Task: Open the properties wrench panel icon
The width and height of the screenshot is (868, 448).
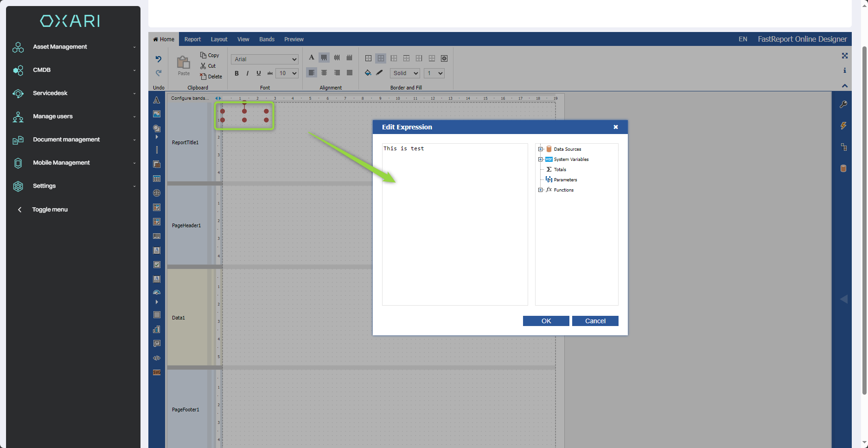Action: coord(843,104)
